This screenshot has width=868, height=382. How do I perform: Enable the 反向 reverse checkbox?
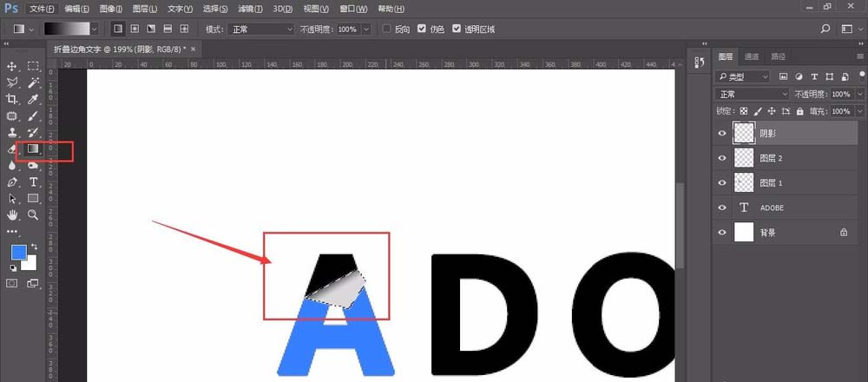(x=387, y=29)
